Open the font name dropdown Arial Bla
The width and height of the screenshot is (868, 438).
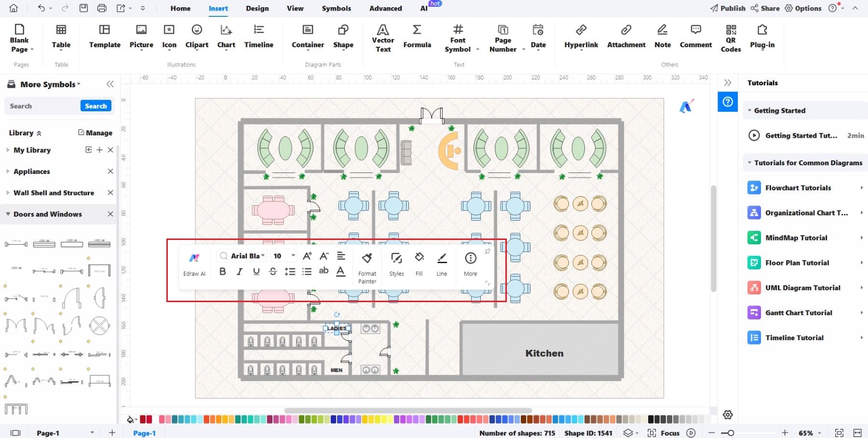click(242, 256)
